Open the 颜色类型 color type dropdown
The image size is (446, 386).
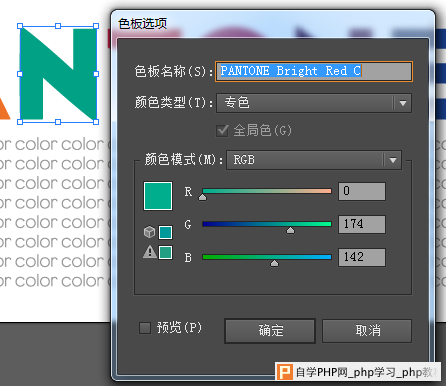[314, 103]
